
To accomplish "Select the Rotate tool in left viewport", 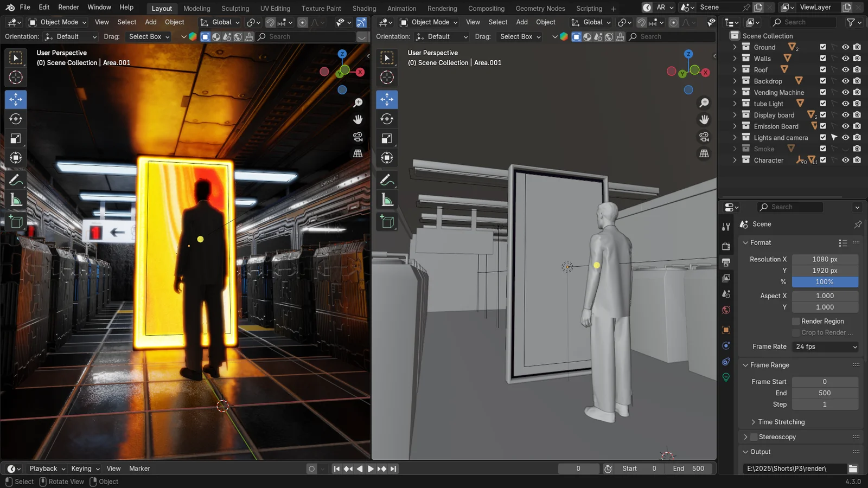I will tap(16, 119).
